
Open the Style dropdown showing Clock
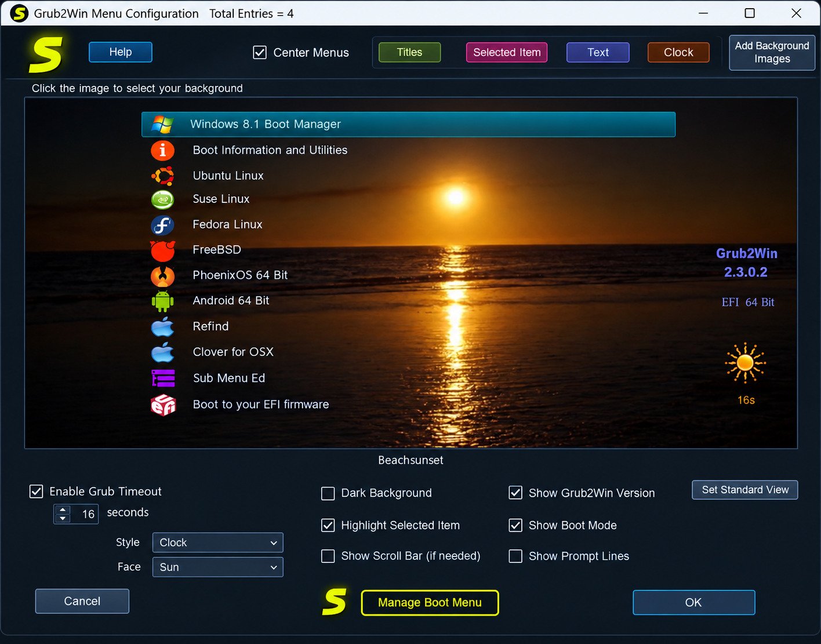click(217, 543)
